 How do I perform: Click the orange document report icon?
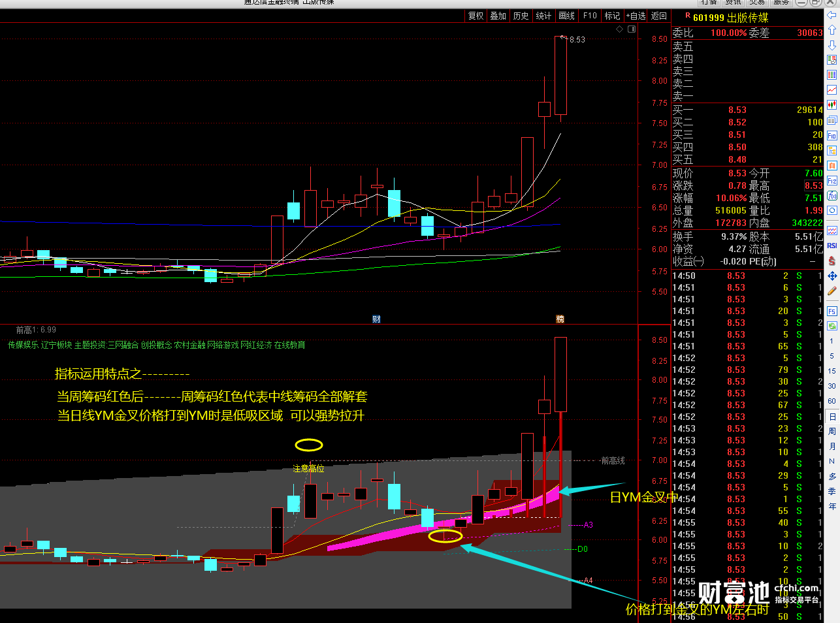pos(832,165)
